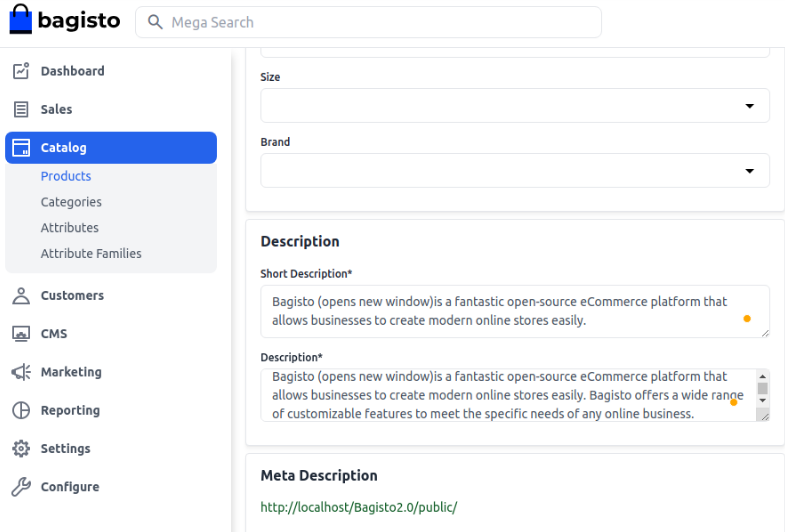Image resolution: width=785 pixels, height=532 pixels.
Task: Click the localhost Bagisto2.0 public URL
Action: pyautogui.click(x=358, y=507)
